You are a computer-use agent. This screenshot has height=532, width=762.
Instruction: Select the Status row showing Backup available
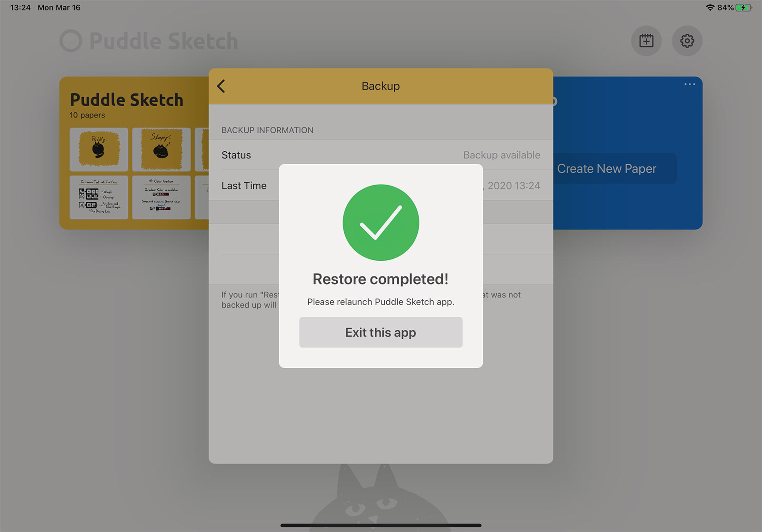click(x=381, y=155)
